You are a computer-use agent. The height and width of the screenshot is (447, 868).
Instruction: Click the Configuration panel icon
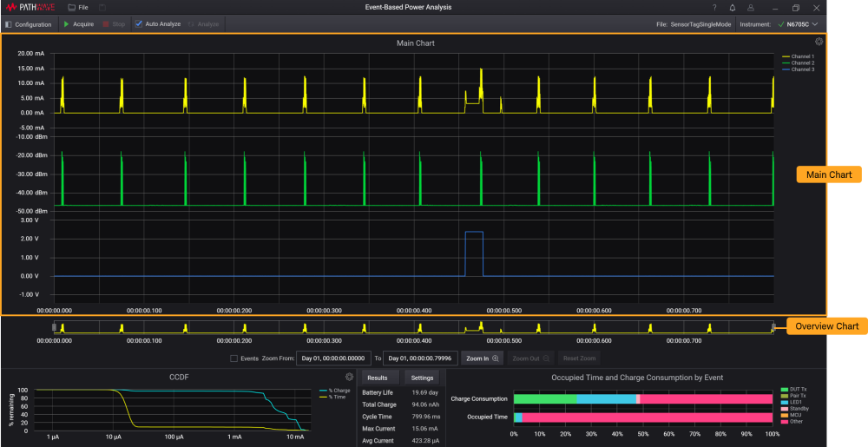(9, 24)
